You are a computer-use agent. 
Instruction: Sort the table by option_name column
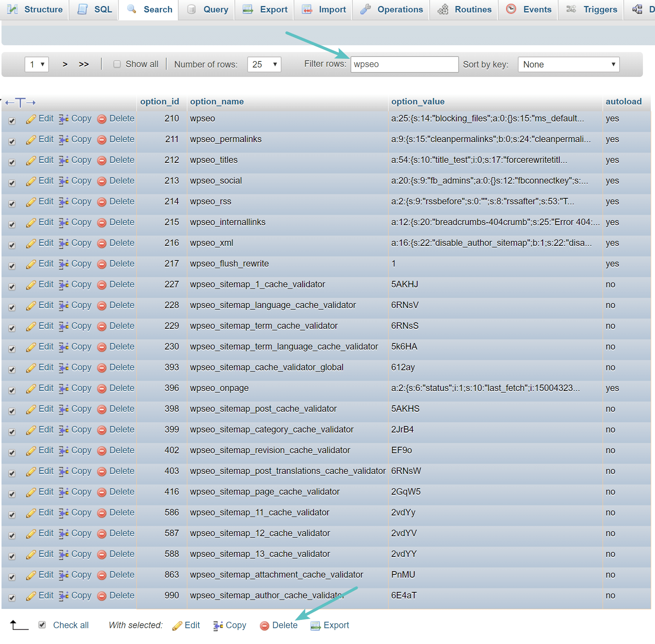coord(216,101)
